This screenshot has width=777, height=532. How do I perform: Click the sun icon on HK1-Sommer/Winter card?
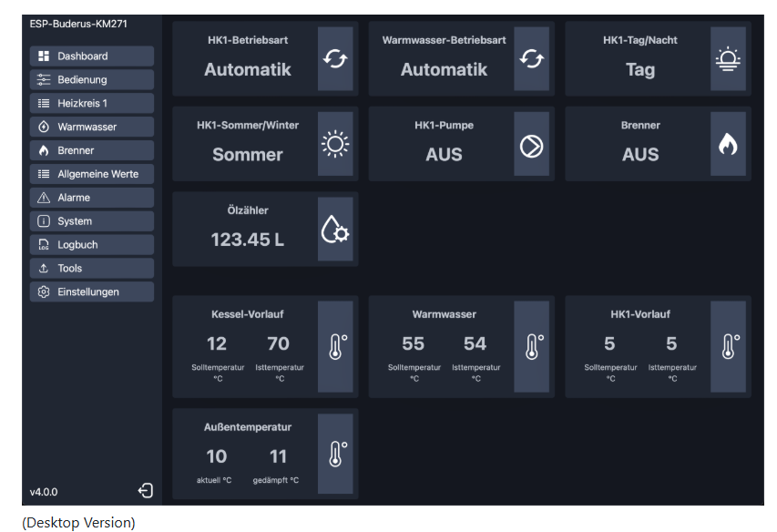click(x=335, y=145)
